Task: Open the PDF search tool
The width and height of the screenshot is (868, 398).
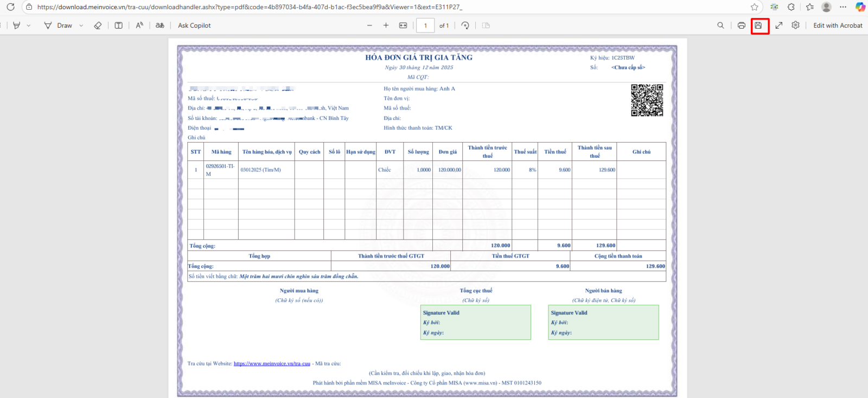Action: [x=720, y=25]
